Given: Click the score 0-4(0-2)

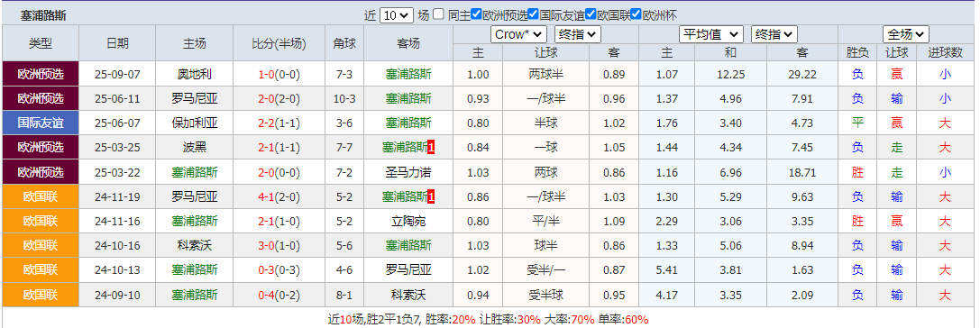Looking at the screenshot, I should [x=279, y=295].
